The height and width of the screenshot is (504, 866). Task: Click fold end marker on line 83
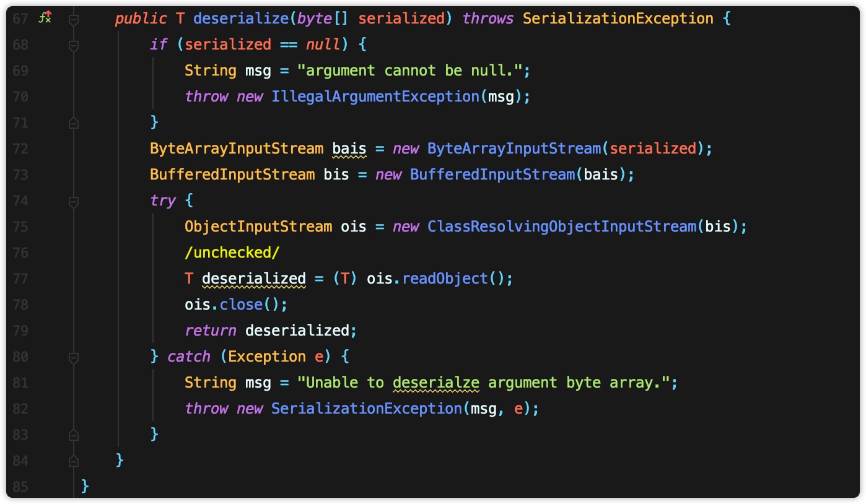[74, 435]
